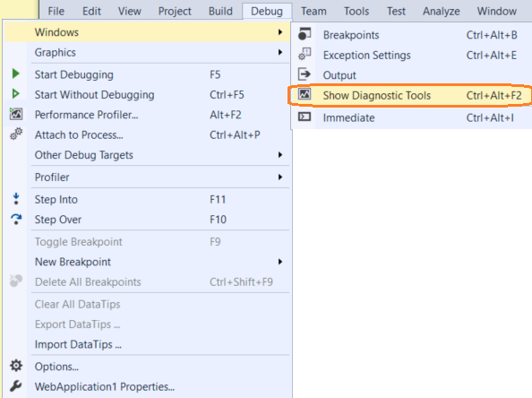532x398 pixels.
Task: Click the Show Diagnostic Tools graph icon
Action: click(x=305, y=94)
